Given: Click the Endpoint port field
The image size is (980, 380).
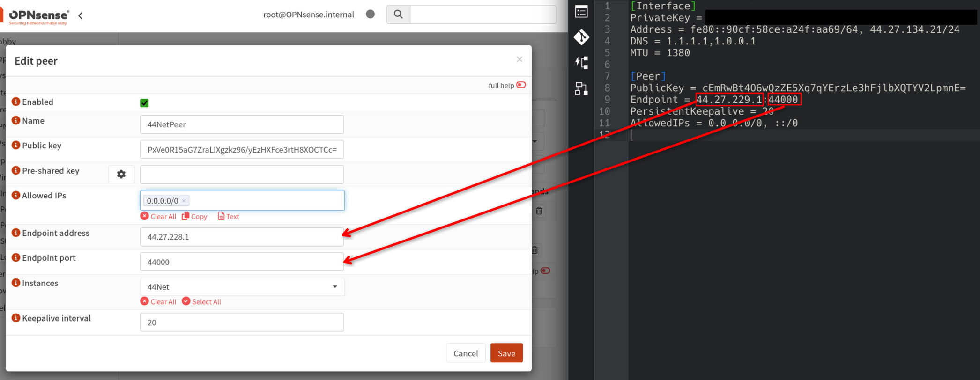Looking at the screenshot, I should 242,262.
